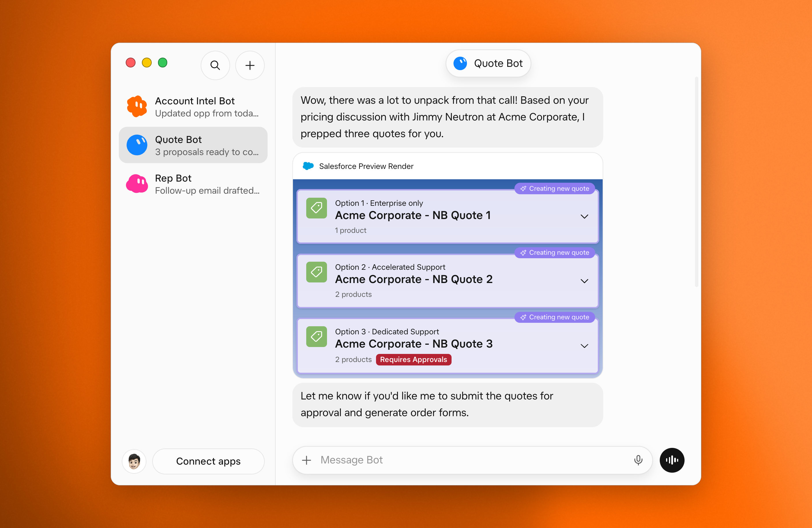
Task: Click the Salesforce Preview Render title
Action: [366, 166]
